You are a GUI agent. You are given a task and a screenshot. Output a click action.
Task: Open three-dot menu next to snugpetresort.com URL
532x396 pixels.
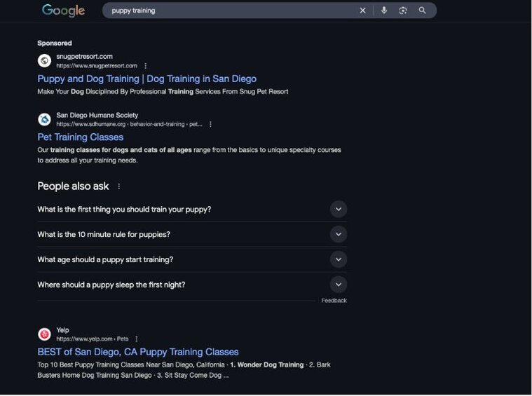[146, 65]
